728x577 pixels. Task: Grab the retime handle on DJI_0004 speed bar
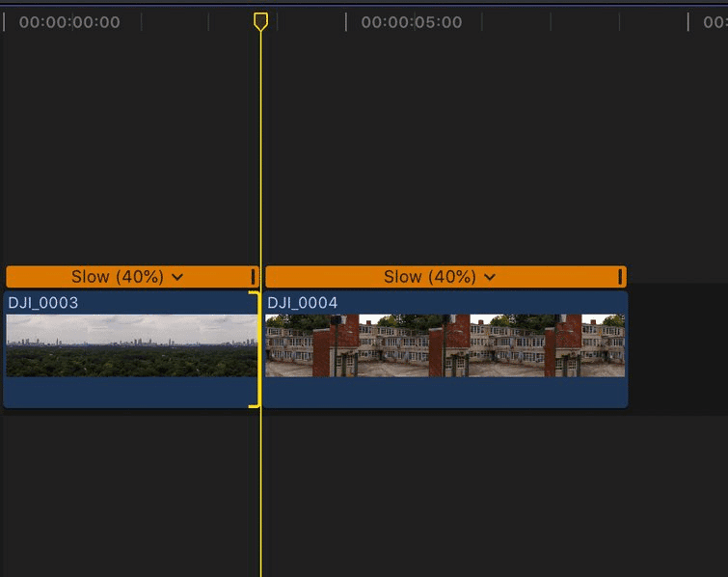click(x=620, y=277)
